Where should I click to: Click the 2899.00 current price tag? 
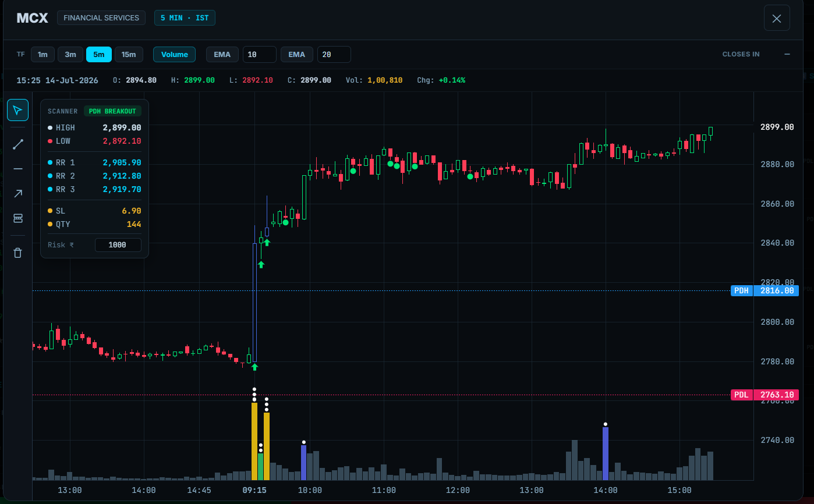776,127
